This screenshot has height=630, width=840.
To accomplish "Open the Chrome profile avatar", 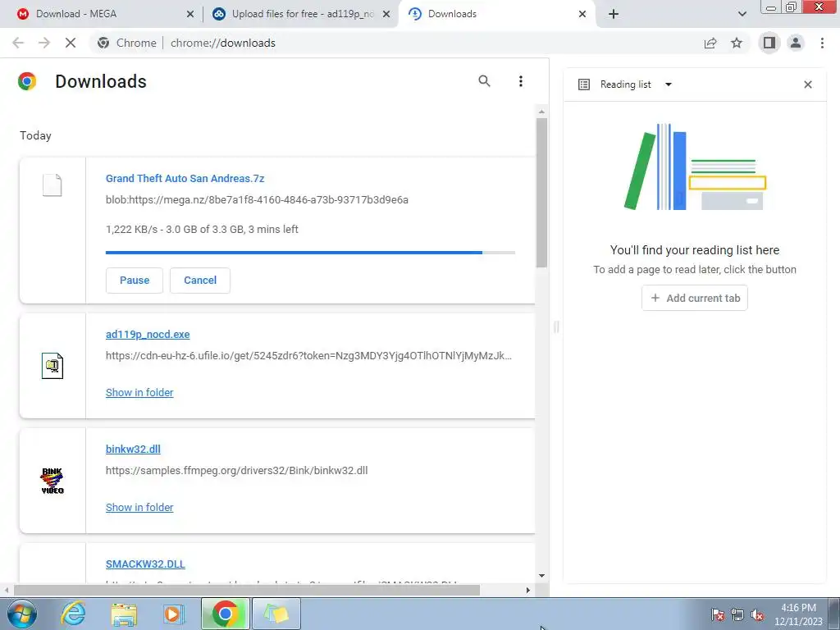I will pyautogui.click(x=796, y=43).
